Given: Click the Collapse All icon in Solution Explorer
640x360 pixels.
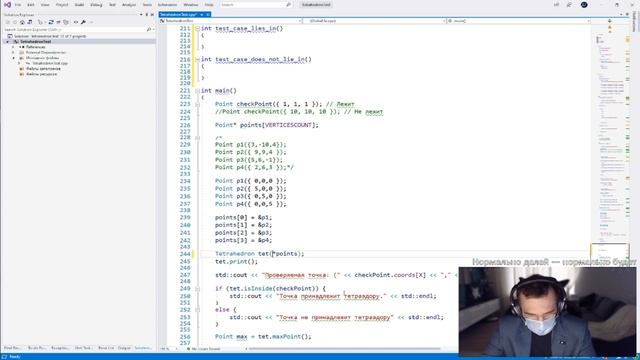Looking at the screenshot, I should (58, 22).
